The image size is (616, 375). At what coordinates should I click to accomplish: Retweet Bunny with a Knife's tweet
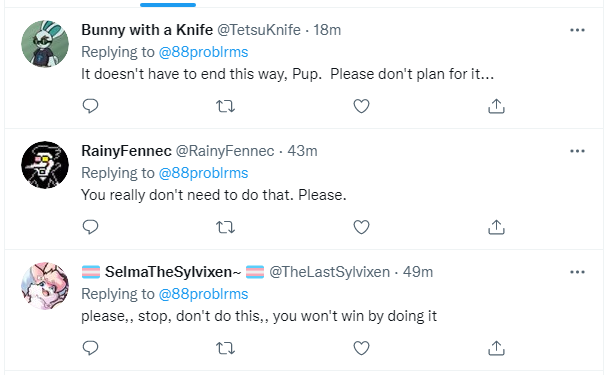(226, 106)
